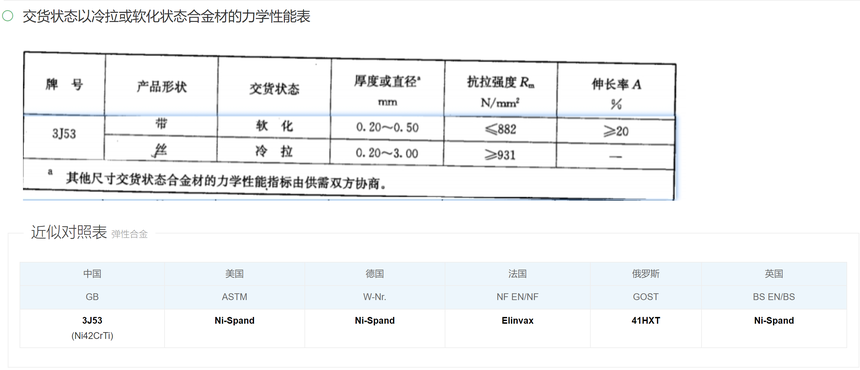This screenshot has width=860, height=370.
Task: Select the 英国 column header
Action: click(x=774, y=274)
